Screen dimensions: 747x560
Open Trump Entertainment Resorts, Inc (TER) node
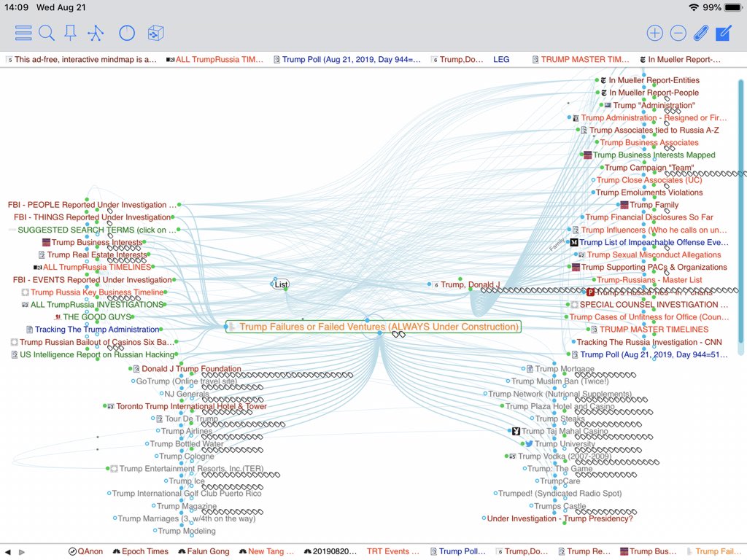187,469
